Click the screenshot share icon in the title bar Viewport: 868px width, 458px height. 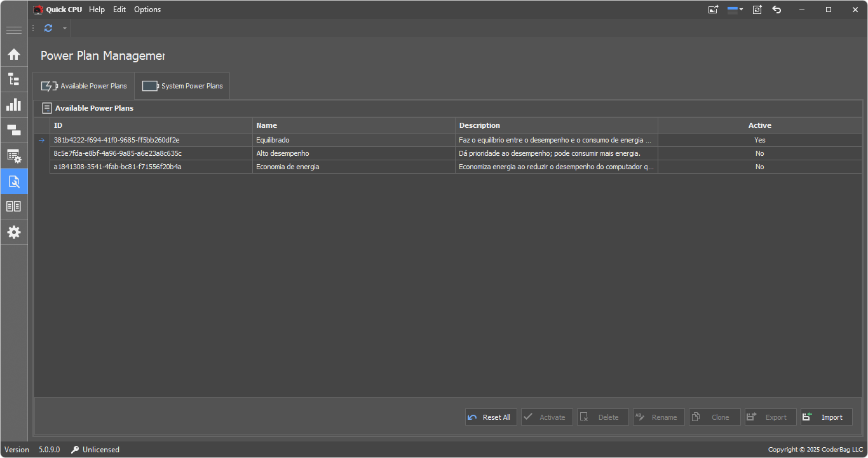pyautogui.click(x=714, y=10)
